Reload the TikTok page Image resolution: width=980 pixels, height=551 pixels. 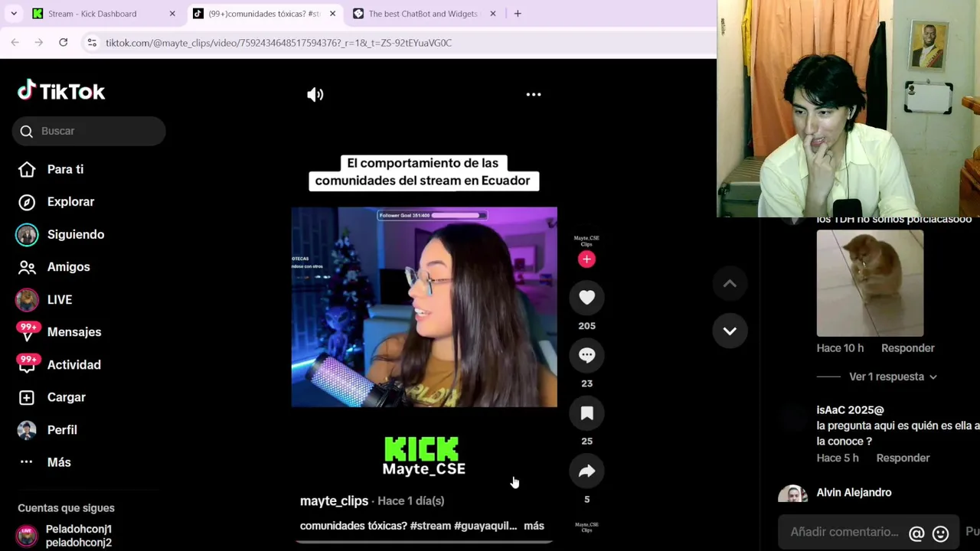[64, 43]
